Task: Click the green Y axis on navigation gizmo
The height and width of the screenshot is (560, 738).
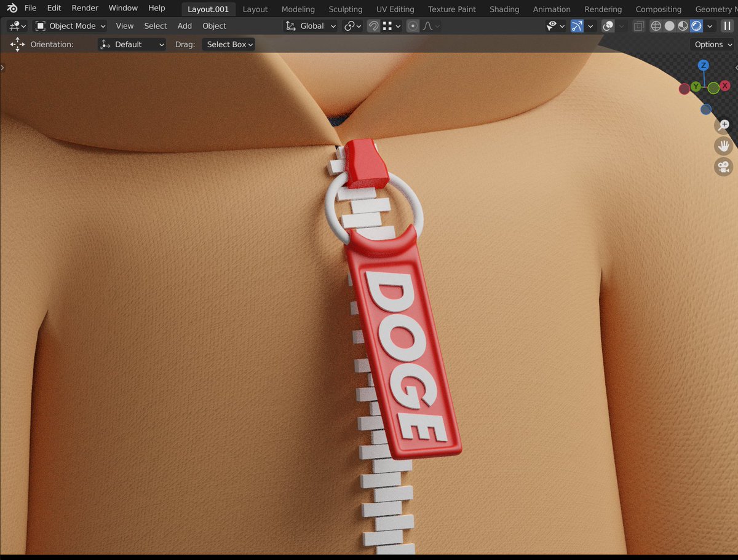Action: click(696, 87)
